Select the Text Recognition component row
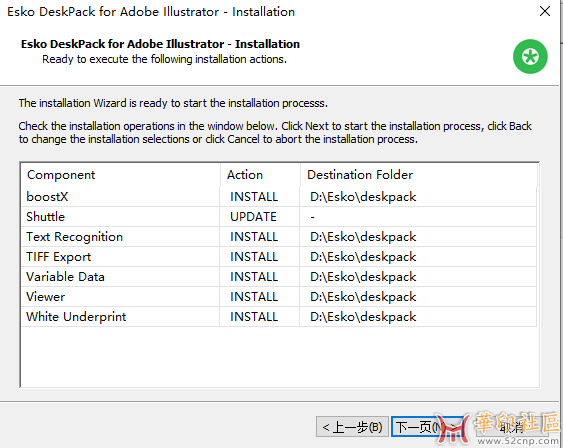 (279, 237)
